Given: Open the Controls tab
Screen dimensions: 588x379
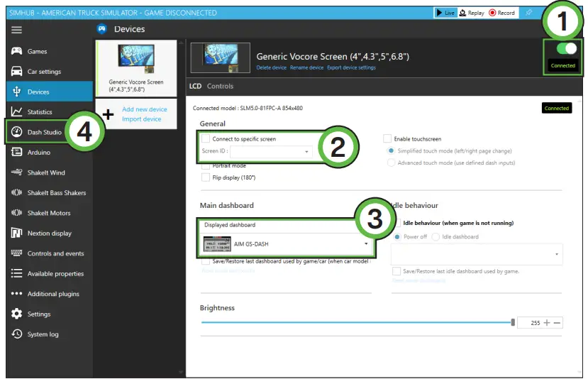Looking at the screenshot, I should point(220,87).
